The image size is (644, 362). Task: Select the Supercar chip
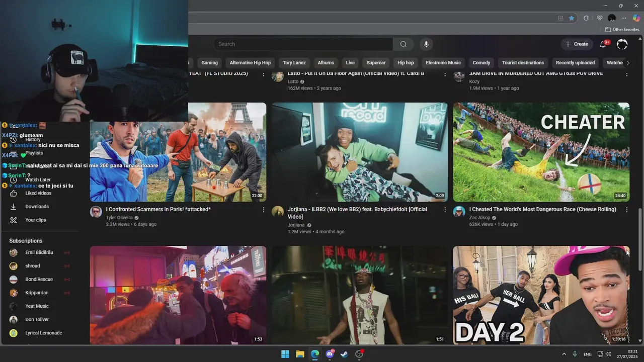(x=376, y=63)
